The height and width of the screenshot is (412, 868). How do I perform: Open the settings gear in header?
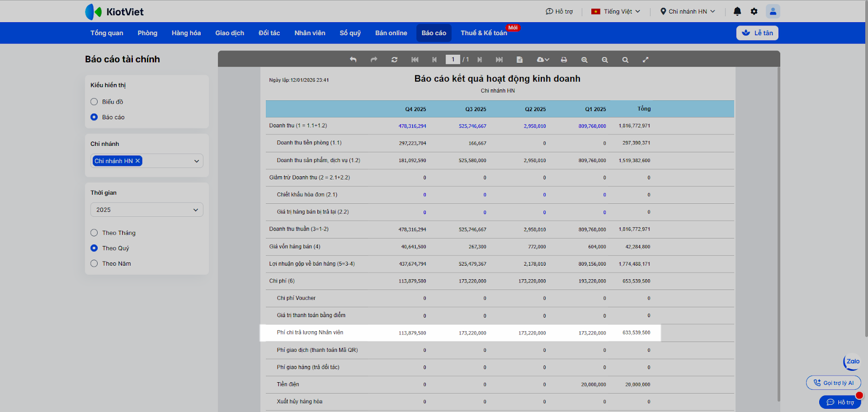(x=754, y=11)
